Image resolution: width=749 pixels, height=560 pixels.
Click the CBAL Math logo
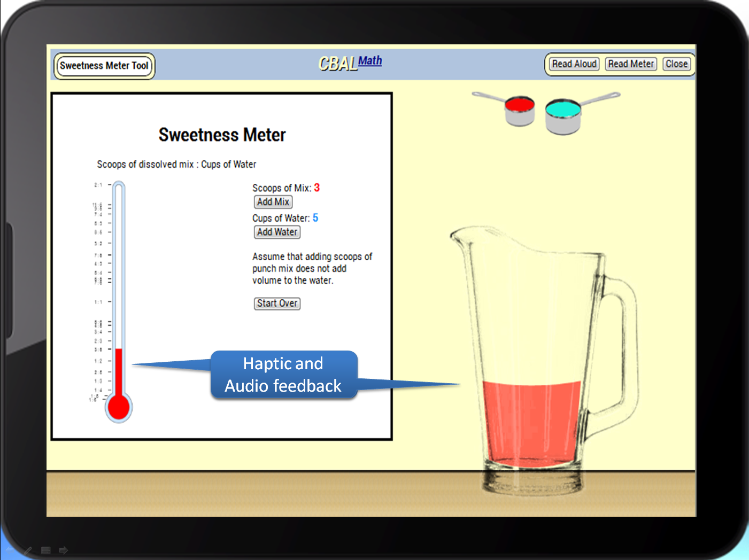350,63
